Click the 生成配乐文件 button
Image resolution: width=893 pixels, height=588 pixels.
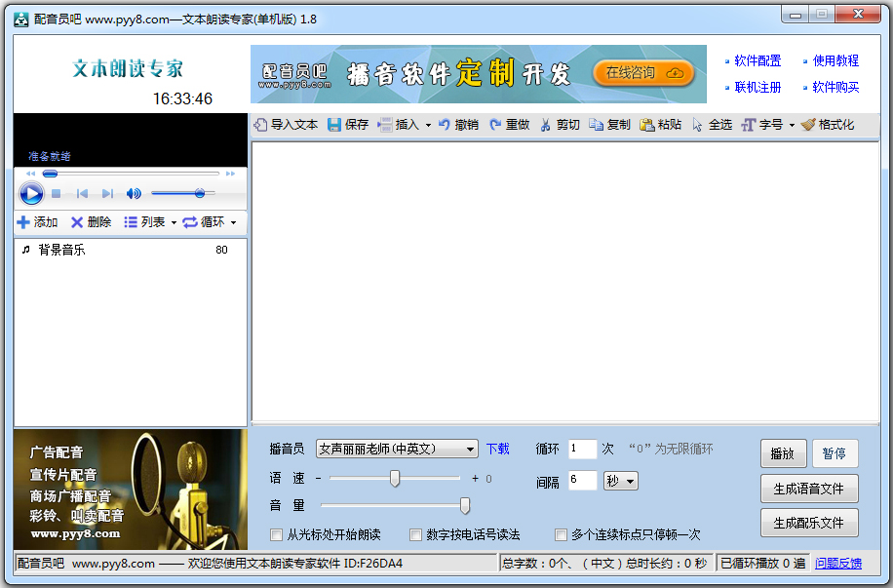[x=809, y=523]
